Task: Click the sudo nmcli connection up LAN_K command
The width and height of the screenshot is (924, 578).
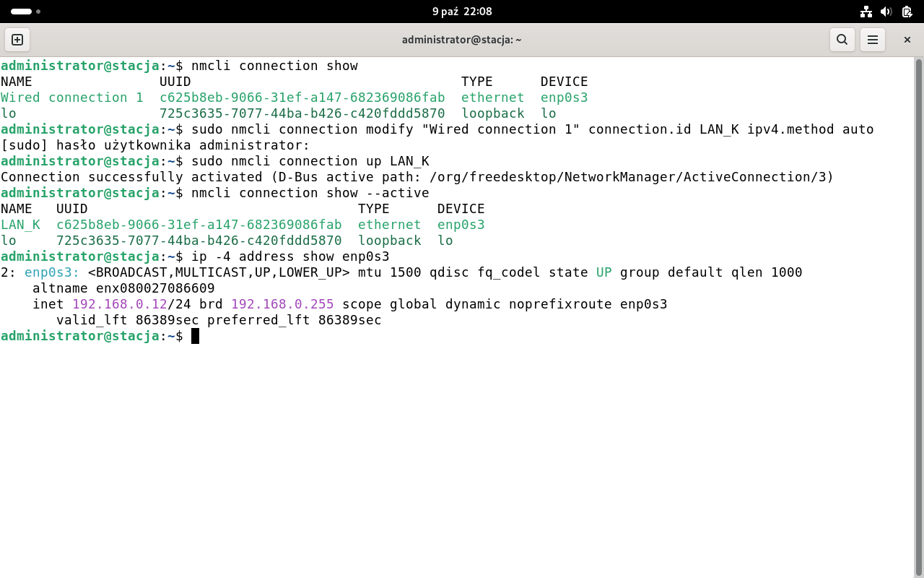Action: (310, 161)
